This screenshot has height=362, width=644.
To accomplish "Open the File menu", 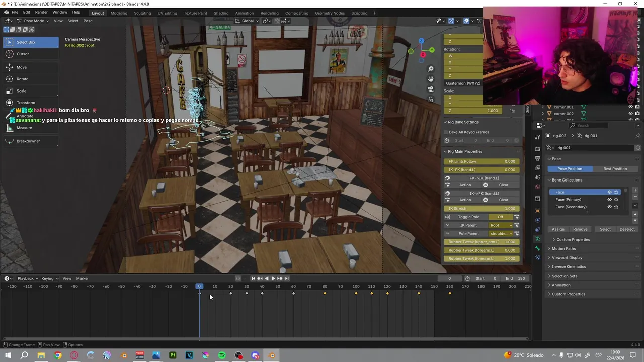I will (x=15, y=12).
